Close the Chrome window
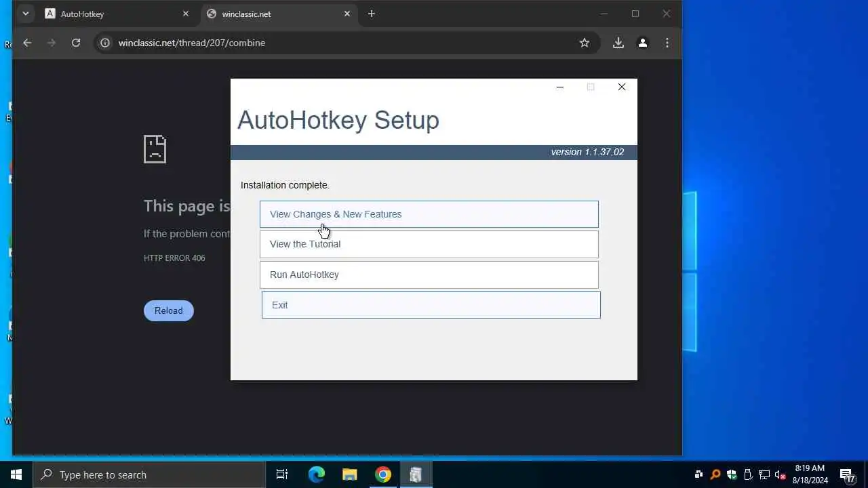 [667, 14]
